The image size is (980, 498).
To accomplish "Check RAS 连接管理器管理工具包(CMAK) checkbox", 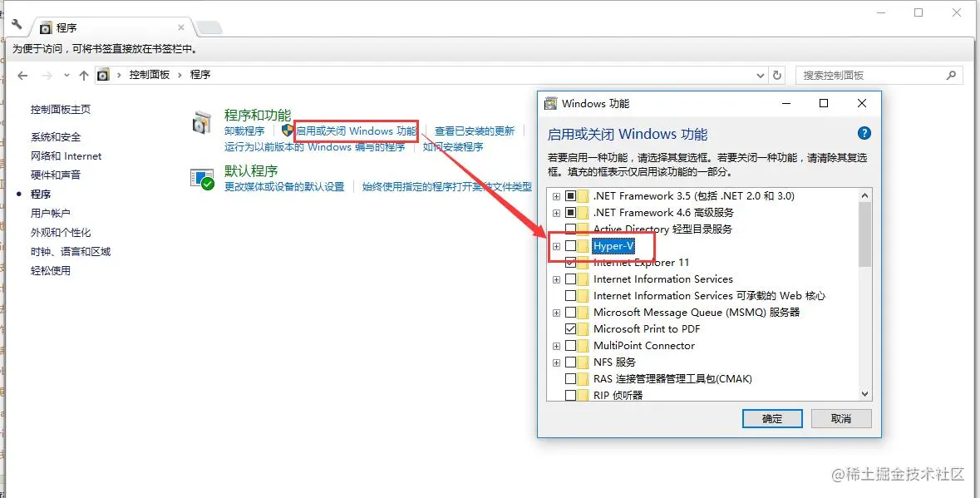I will [x=570, y=379].
